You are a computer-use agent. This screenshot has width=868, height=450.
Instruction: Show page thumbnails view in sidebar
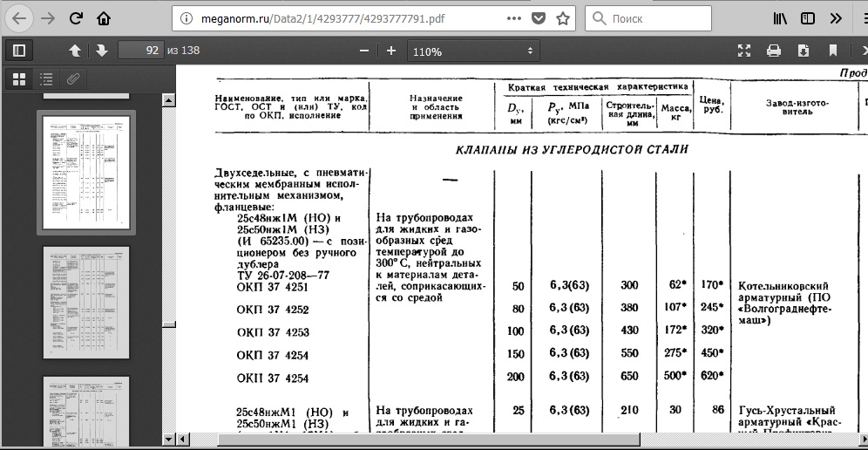tap(19, 78)
